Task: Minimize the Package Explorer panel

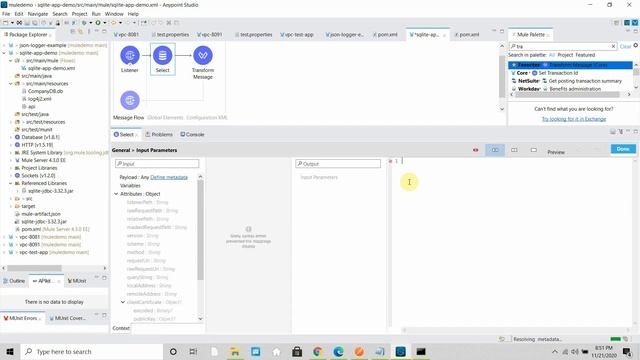Action: 97,32
